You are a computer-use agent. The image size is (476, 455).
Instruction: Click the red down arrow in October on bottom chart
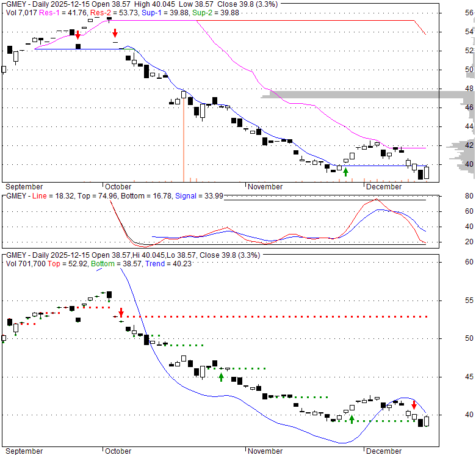(x=121, y=312)
